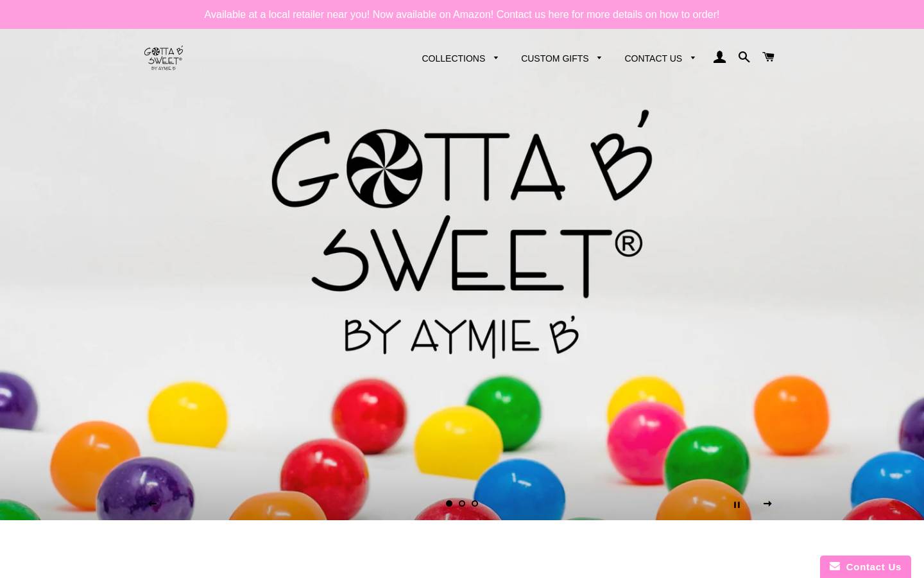Screen dimensions: 924x578
Task: Go to next slide arrow
Action: pos(767,504)
